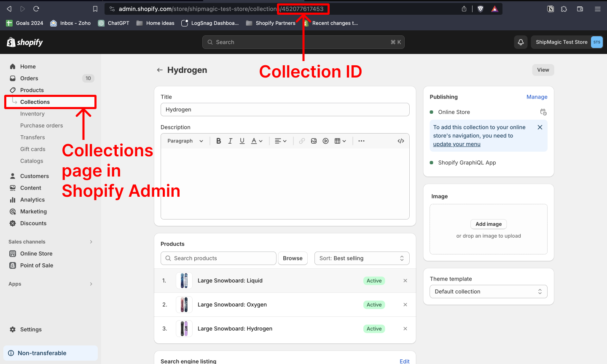Open the Notion browser extension
607x364 pixels.
point(551,9)
